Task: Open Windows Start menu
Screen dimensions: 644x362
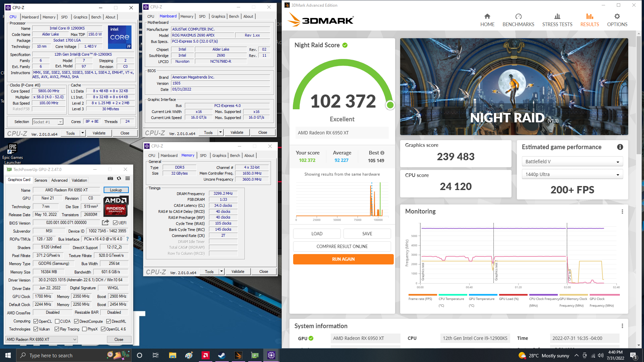Action: pyautogui.click(x=8, y=355)
